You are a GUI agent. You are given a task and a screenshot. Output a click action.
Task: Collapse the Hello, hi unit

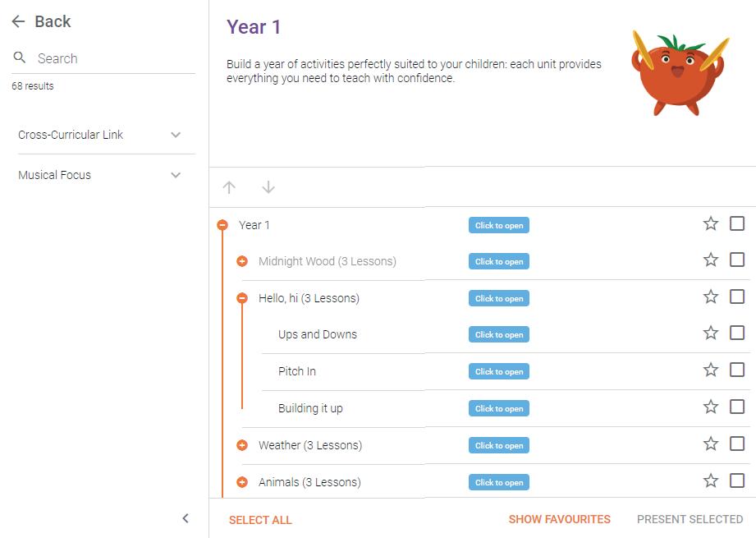tap(242, 298)
